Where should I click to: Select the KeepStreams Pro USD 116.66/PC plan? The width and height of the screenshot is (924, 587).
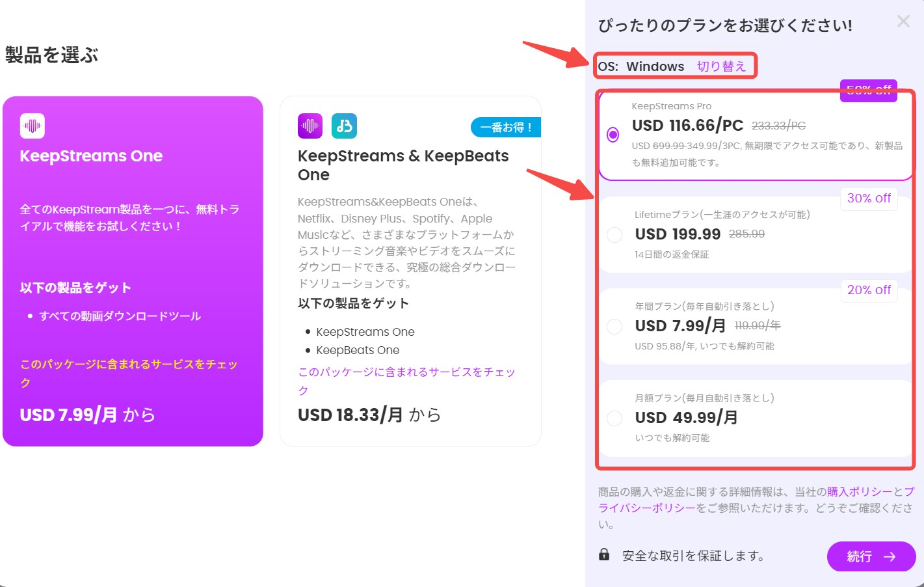point(613,135)
